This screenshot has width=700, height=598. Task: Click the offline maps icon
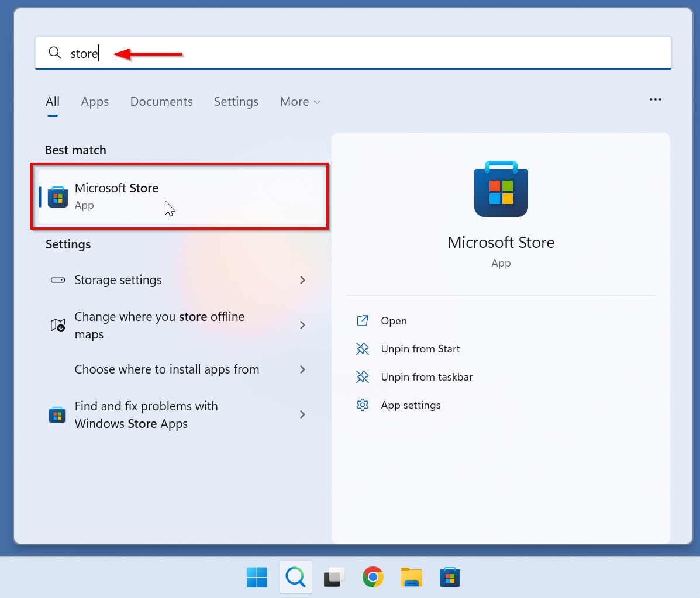[x=57, y=326]
